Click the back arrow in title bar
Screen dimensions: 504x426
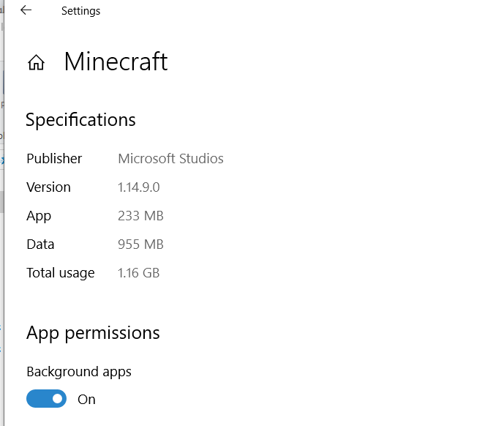click(26, 10)
